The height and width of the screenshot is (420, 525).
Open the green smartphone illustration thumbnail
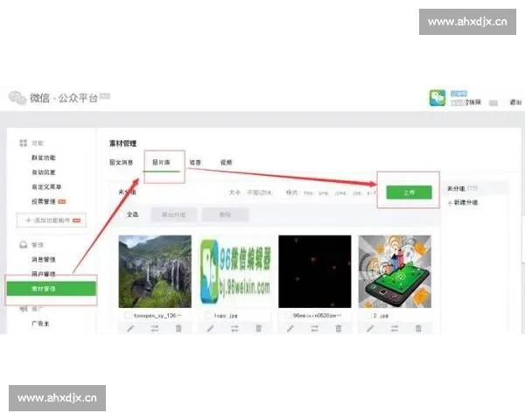click(x=395, y=271)
